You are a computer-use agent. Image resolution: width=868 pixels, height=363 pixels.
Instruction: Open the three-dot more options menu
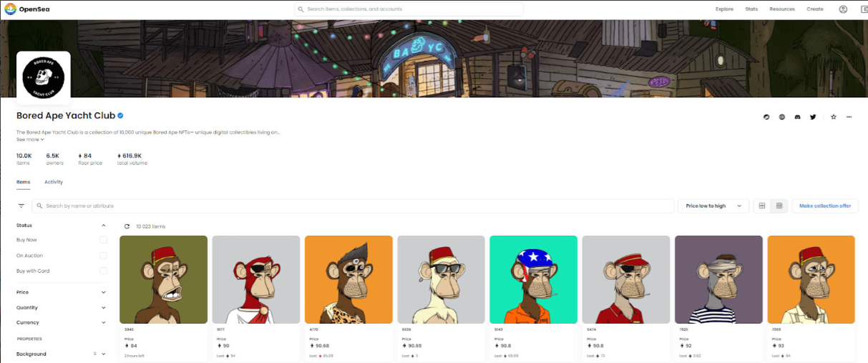tap(849, 117)
